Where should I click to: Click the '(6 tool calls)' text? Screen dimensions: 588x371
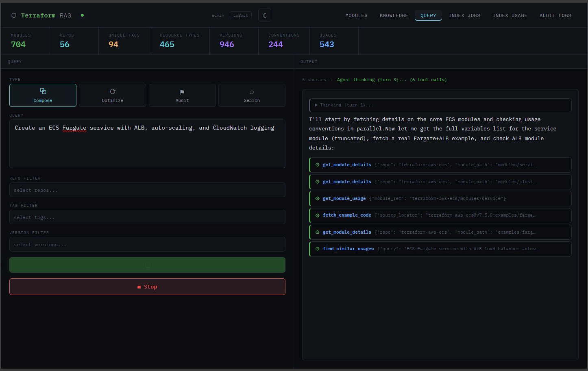pyautogui.click(x=428, y=80)
